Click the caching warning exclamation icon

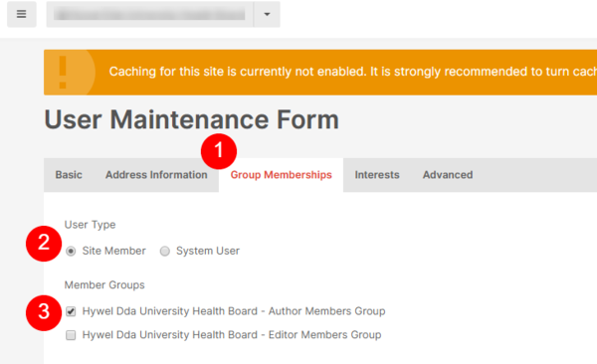(63, 73)
